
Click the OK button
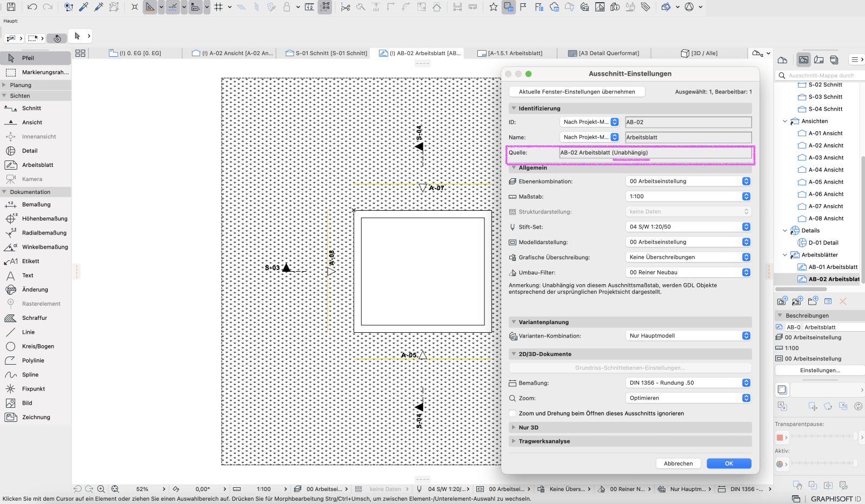coord(729,463)
